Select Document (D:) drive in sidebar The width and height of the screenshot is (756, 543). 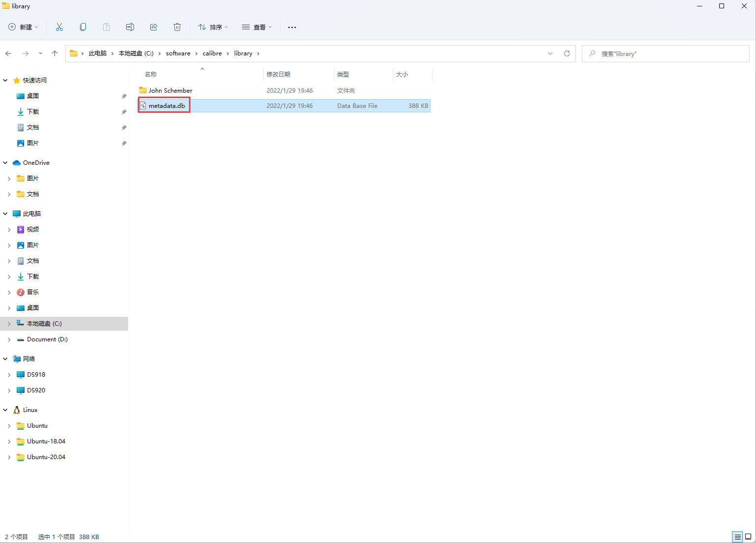point(47,339)
